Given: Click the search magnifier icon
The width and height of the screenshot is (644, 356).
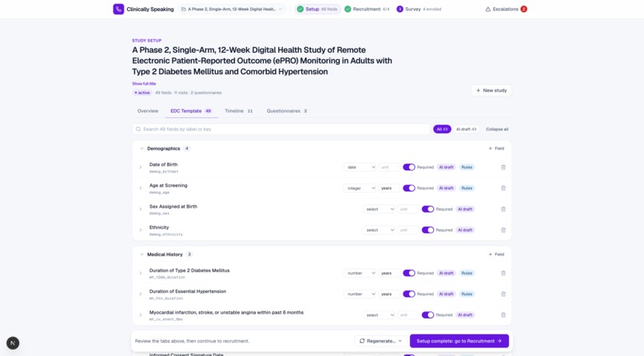Looking at the screenshot, I should click(x=138, y=129).
